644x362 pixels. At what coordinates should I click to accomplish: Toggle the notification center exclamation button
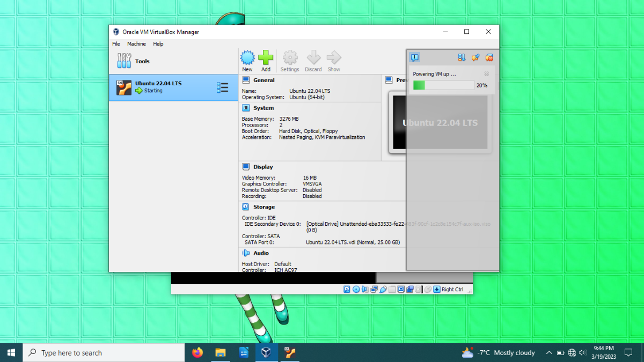(415, 57)
